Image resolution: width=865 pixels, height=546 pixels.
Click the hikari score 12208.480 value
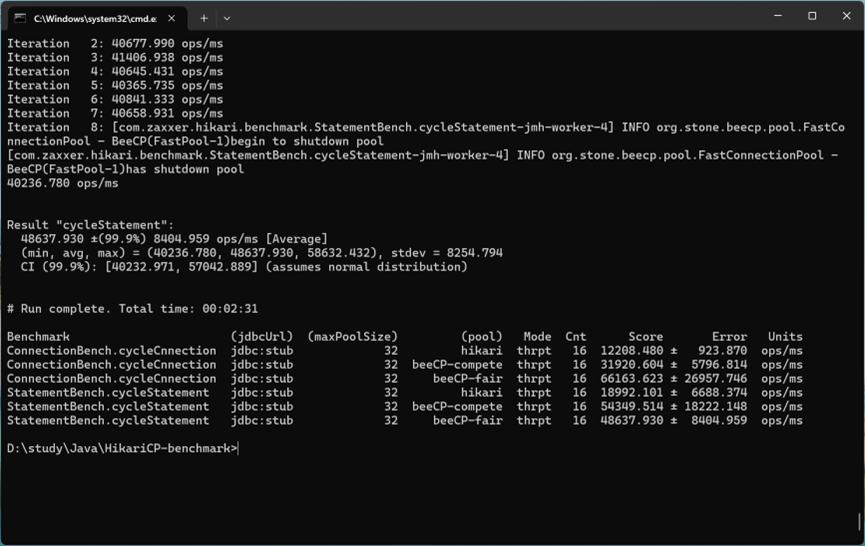point(632,351)
